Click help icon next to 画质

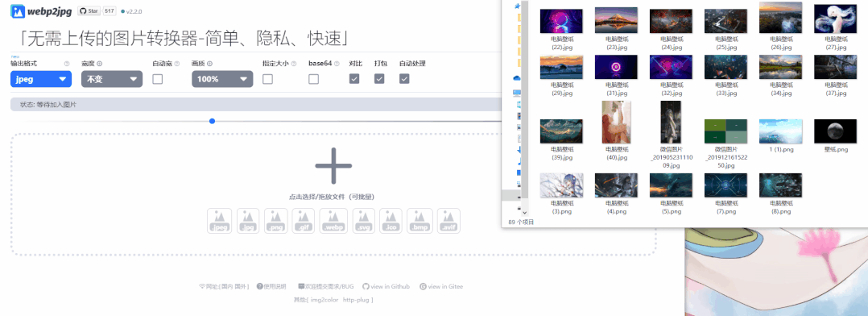(210, 64)
